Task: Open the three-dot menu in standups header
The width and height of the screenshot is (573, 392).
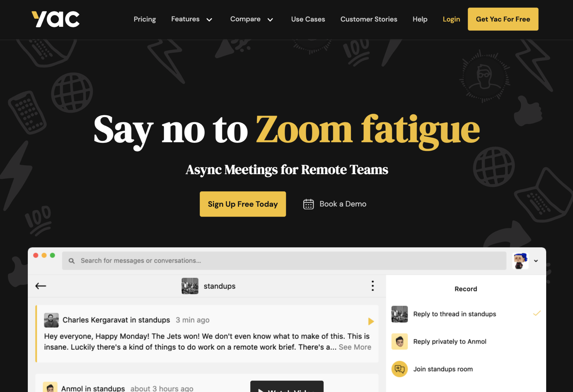Action: tap(373, 286)
